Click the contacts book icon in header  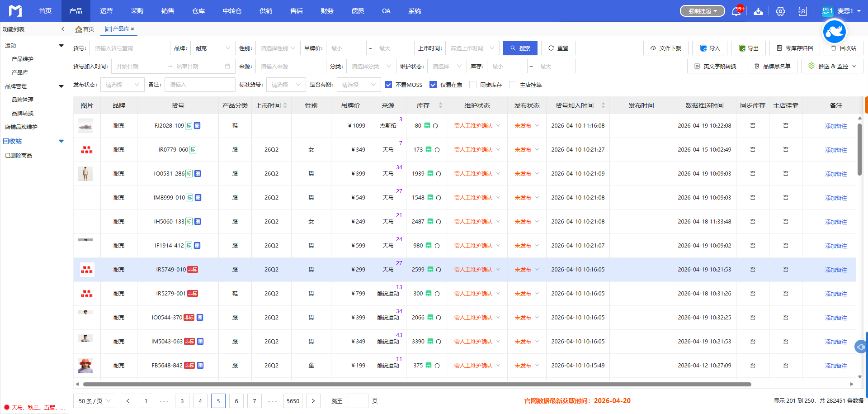[x=802, y=11]
